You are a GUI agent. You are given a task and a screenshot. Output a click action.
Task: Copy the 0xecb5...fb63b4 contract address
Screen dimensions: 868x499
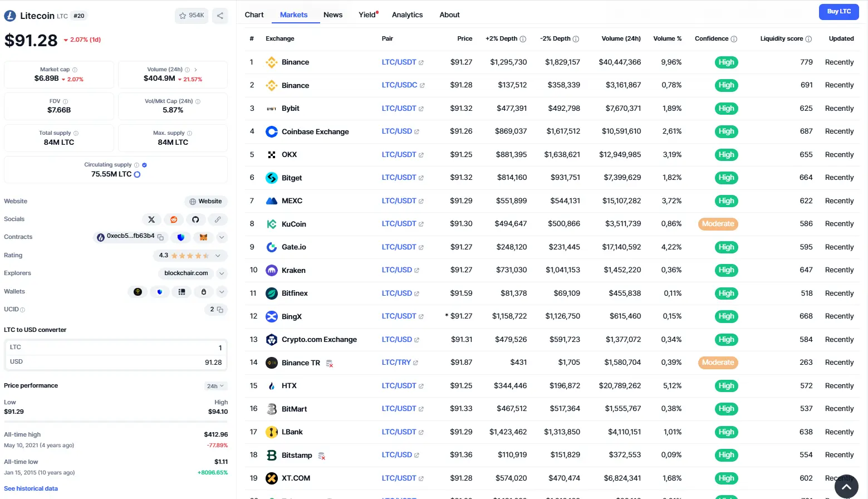(160, 237)
